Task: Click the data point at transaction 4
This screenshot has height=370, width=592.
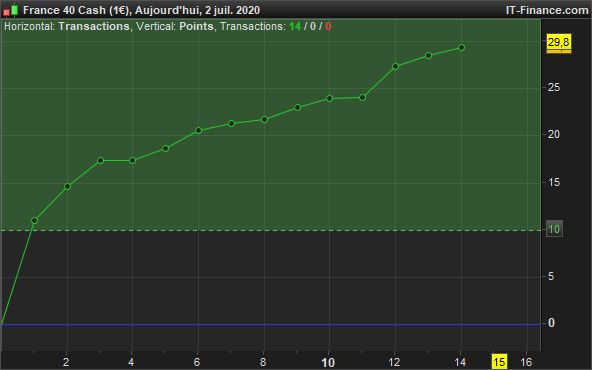Action: click(133, 160)
